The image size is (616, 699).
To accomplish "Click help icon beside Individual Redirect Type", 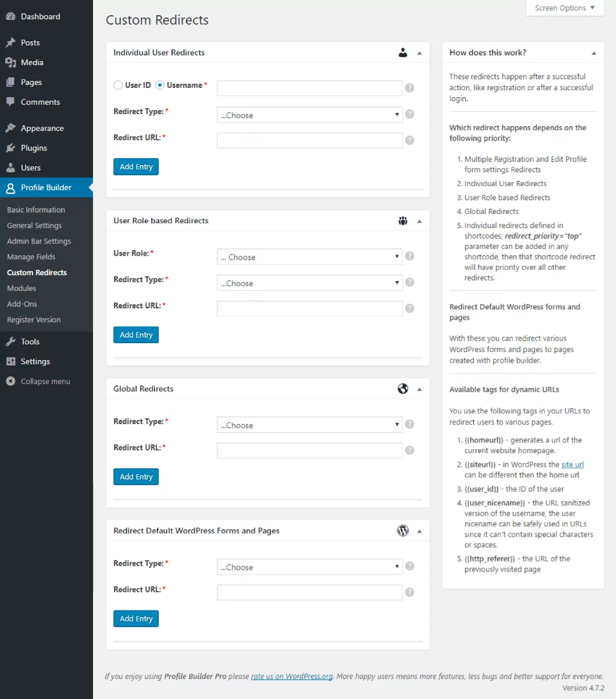I will coord(410,114).
